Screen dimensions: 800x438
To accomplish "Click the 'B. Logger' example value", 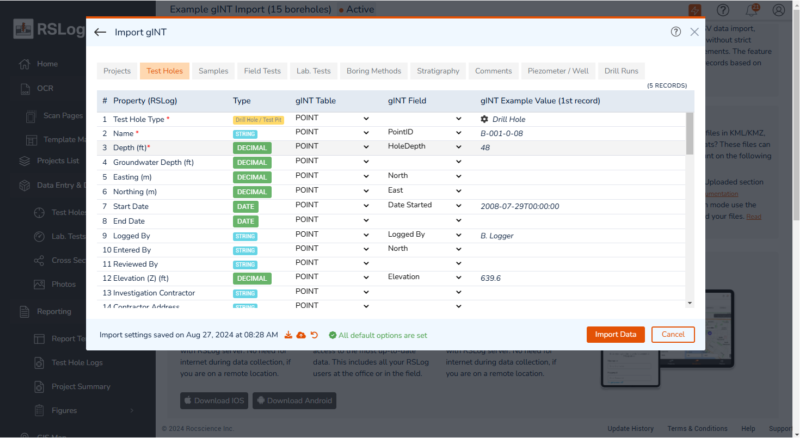I will [x=496, y=236].
